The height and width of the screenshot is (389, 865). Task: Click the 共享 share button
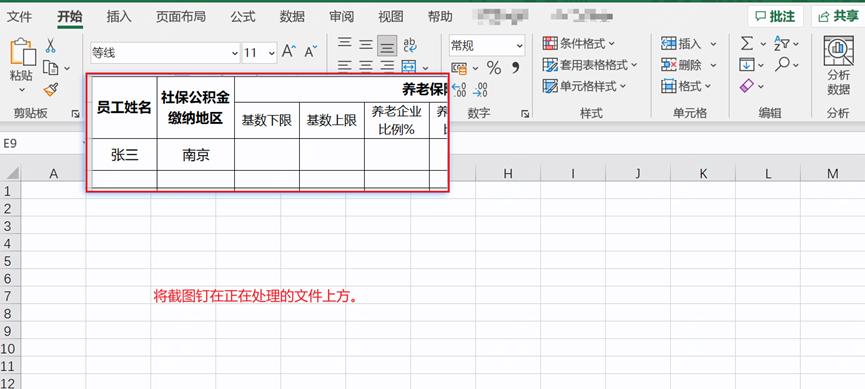[839, 16]
